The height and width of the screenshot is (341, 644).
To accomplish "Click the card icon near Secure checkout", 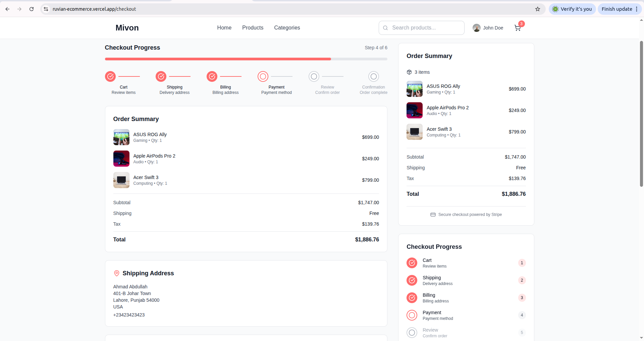I will point(433,215).
